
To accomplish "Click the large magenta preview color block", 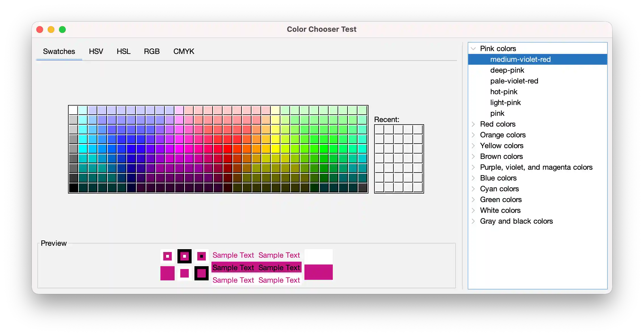I will 318,272.
